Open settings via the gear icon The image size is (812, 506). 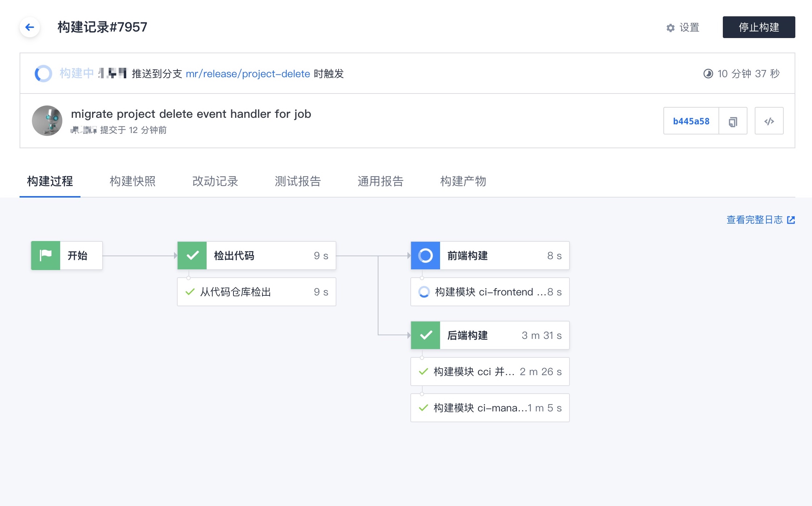coord(670,28)
